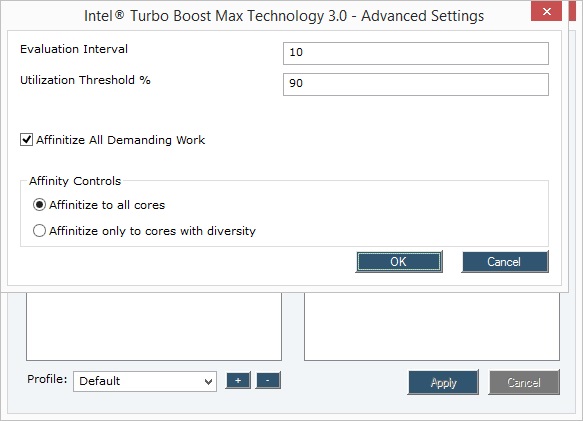Close the Advanced Settings dialog
This screenshot has width=583, height=421.
coord(546,11)
